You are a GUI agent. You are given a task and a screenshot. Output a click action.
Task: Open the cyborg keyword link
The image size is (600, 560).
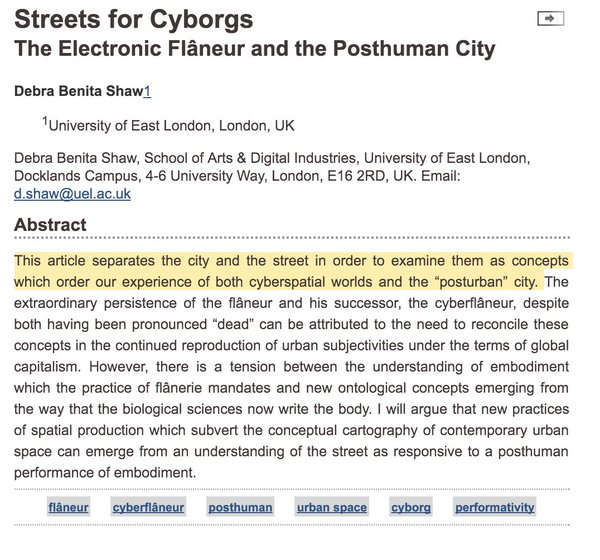pyautogui.click(x=411, y=507)
